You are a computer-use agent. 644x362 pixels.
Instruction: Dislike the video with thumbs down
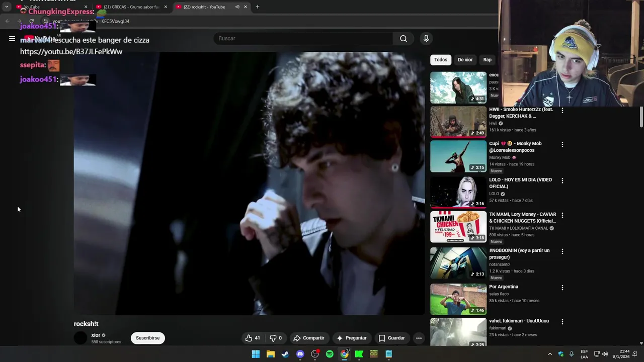(x=276, y=338)
